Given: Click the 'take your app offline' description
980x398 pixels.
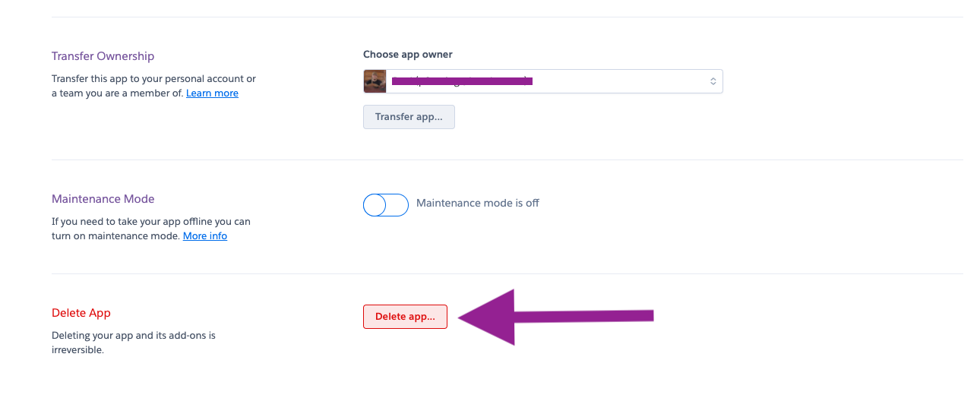Looking at the screenshot, I should click(x=150, y=222).
